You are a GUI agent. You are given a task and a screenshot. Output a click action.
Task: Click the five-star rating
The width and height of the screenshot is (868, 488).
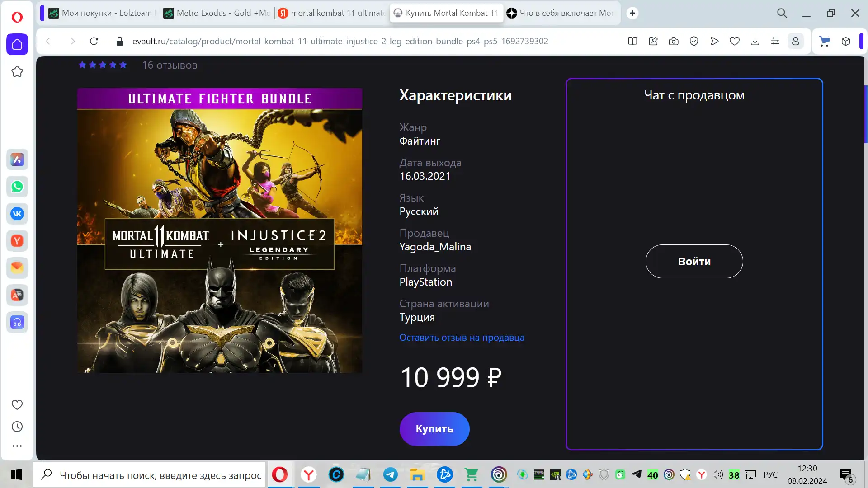pos(103,65)
